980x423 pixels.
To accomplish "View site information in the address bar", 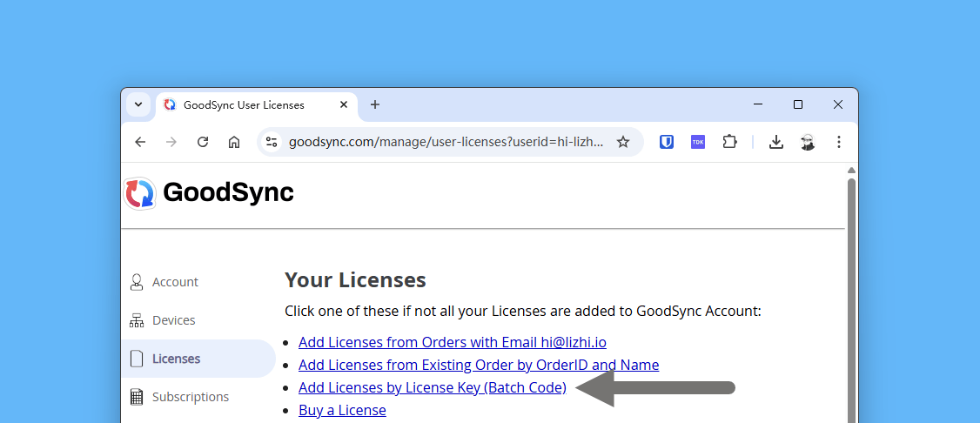I will (272, 142).
